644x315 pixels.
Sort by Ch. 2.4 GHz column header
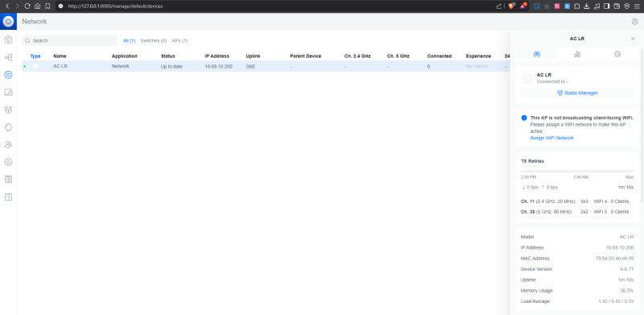click(357, 56)
